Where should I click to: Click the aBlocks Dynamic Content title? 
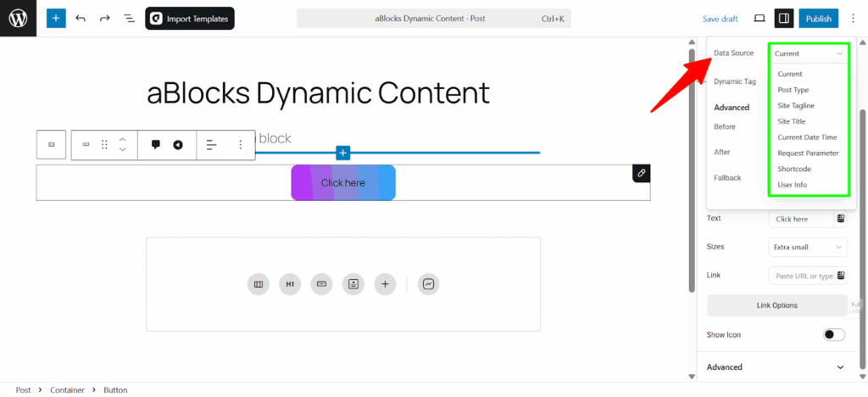click(319, 93)
